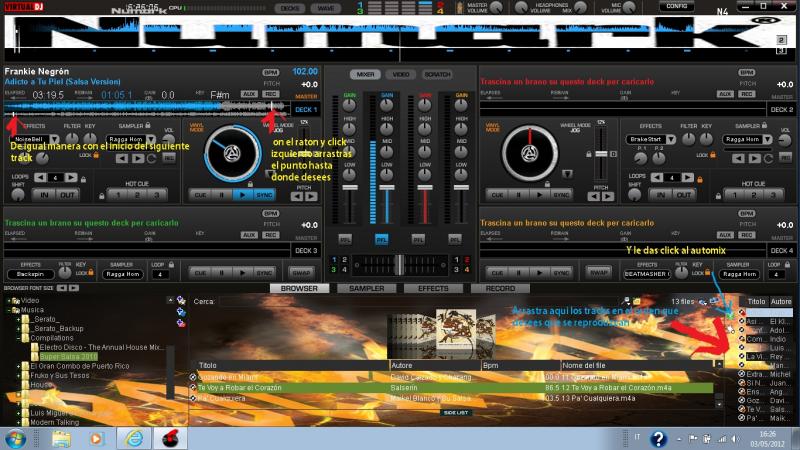This screenshot has width=800, height=450.
Task: Collapse the Musica folder
Action: coord(9,310)
